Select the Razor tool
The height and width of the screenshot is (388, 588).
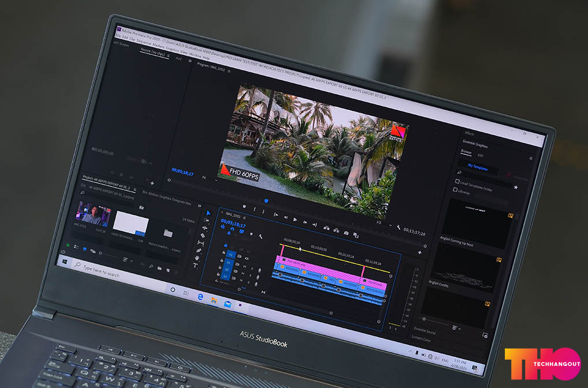click(203, 236)
